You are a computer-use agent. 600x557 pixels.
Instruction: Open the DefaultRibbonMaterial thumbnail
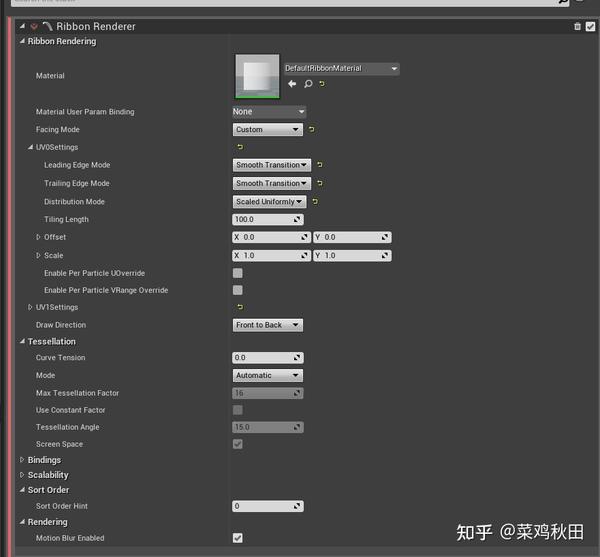point(257,76)
